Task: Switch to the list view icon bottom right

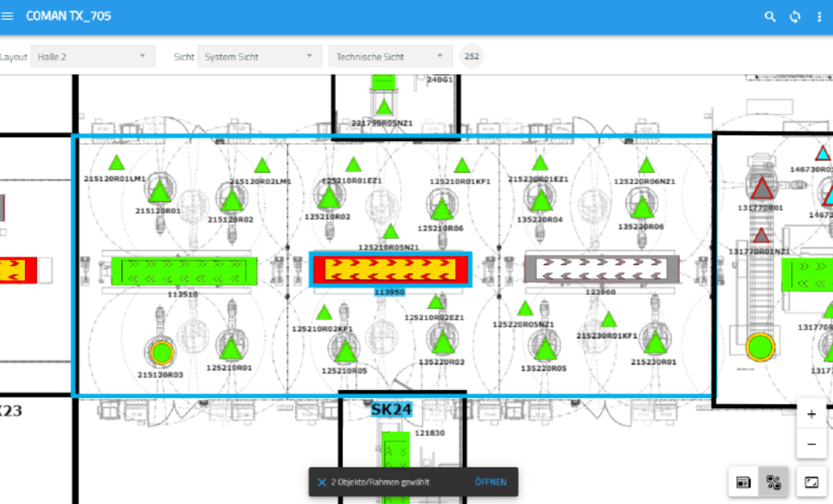Action: pos(743,482)
